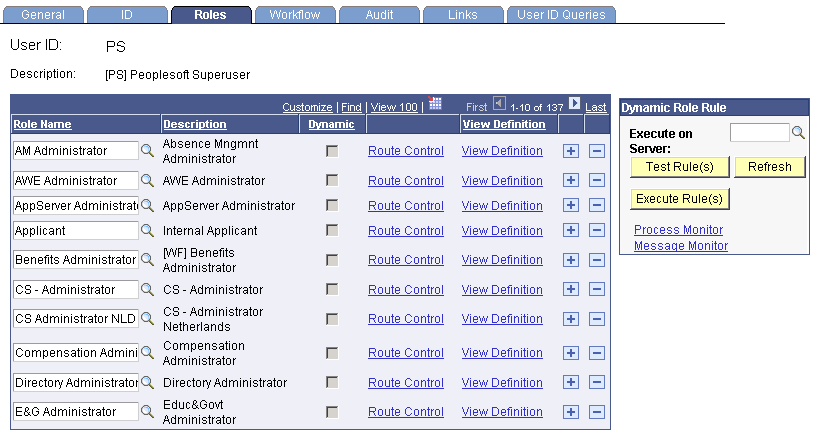Image resolution: width=821 pixels, height=432 pixels.
Task: Open the User ID Queries tab
Action: tap(561, 15)
